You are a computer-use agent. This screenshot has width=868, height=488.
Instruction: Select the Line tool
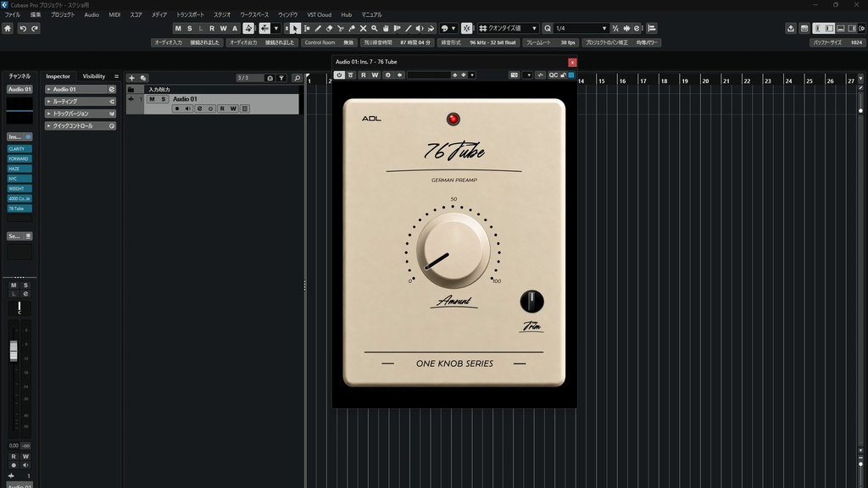(x=409, y=28)
